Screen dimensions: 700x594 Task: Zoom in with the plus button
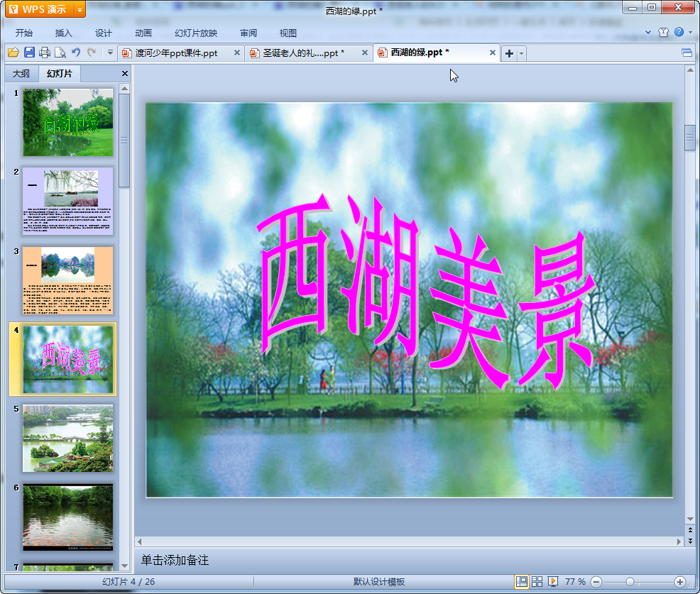coord(680,582)
